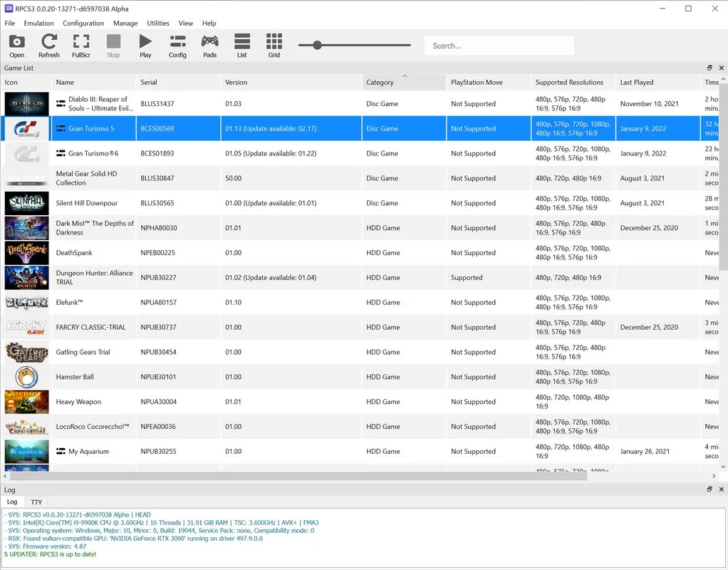Start the selected game with Play
The image size is (728, 570).
pos(145,46)
